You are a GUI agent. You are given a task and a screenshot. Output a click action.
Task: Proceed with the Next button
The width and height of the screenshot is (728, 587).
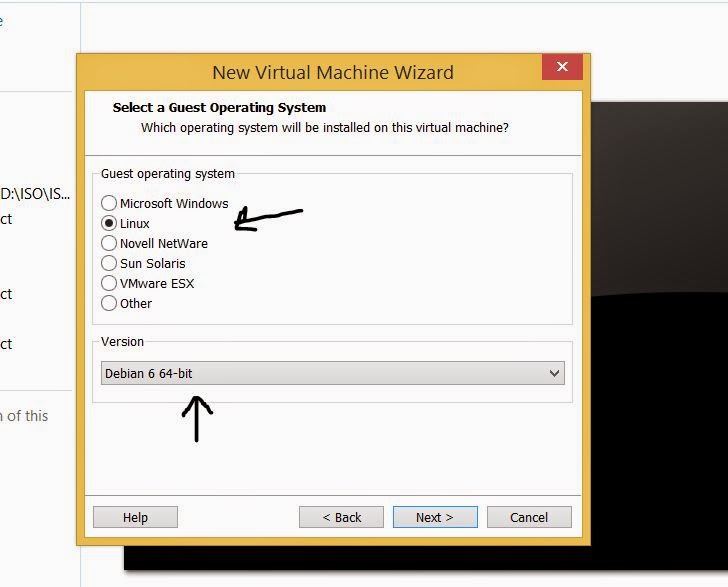click(435, 517)
